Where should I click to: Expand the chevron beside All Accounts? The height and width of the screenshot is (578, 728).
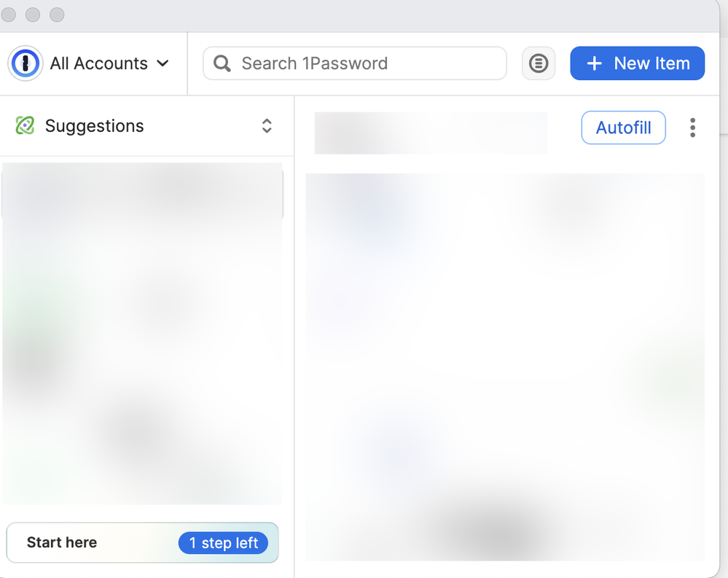[x=163, y=63]
